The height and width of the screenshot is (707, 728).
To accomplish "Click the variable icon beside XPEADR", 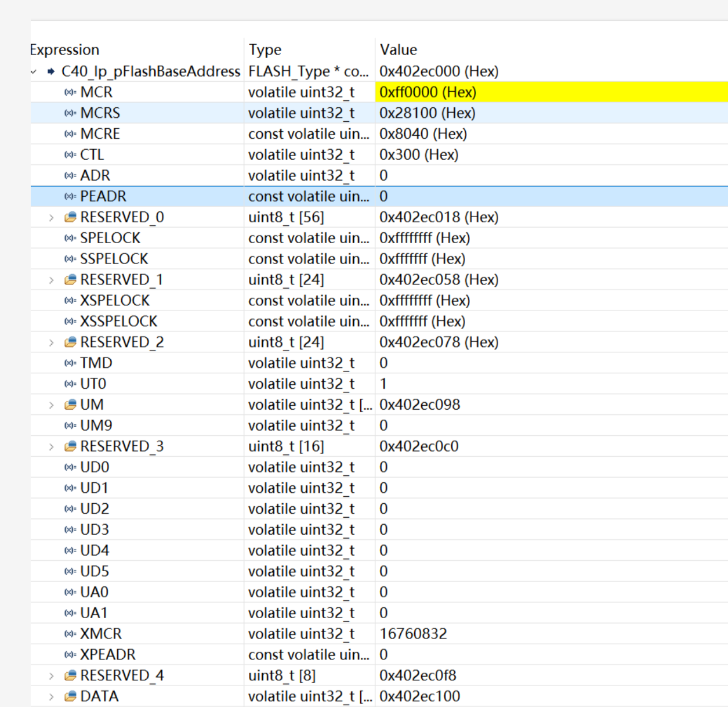I will click(x=70, y=654).
